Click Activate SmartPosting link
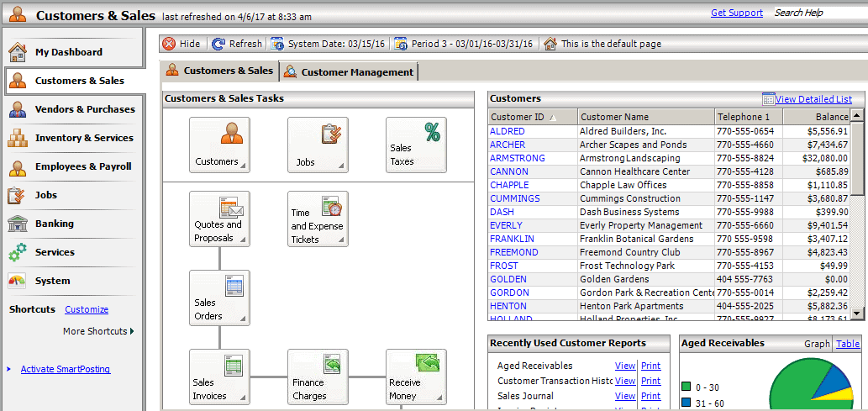 pyautogui.click(x=66, y=370)
